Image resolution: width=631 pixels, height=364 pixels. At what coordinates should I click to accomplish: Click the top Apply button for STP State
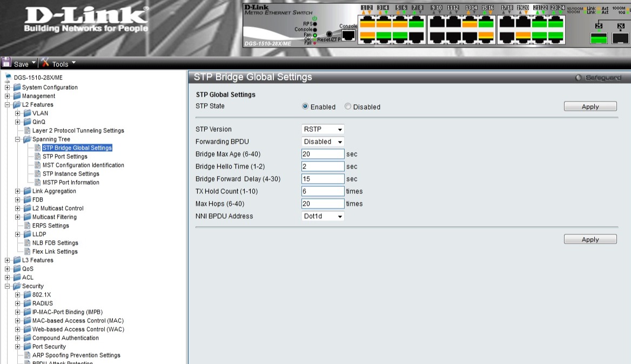click(590, 107)
